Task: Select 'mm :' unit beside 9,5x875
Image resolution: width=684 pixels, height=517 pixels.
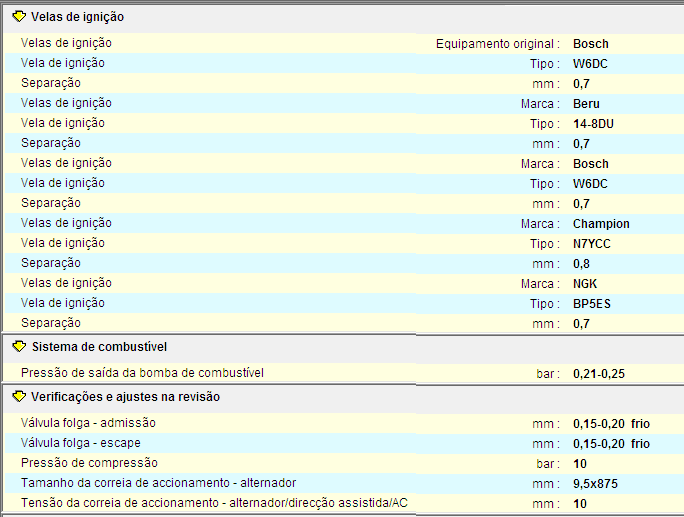Action: tap(546, 484)
